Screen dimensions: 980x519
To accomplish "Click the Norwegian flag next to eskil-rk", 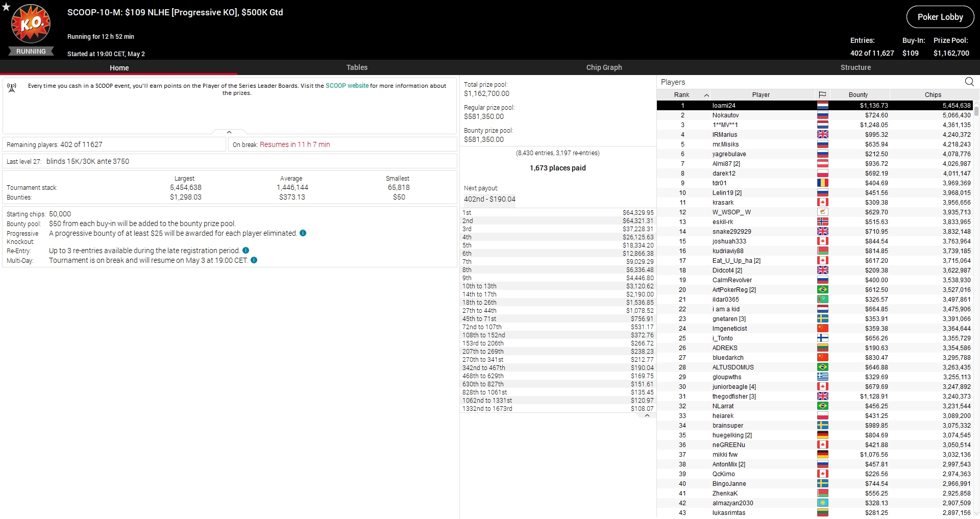I will click(x=822, y=222).
